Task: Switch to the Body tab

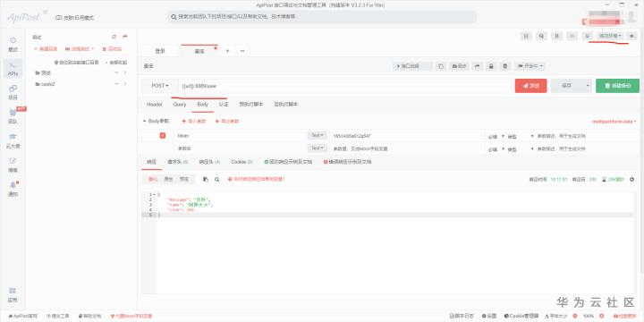Action: tap(202, 105)
